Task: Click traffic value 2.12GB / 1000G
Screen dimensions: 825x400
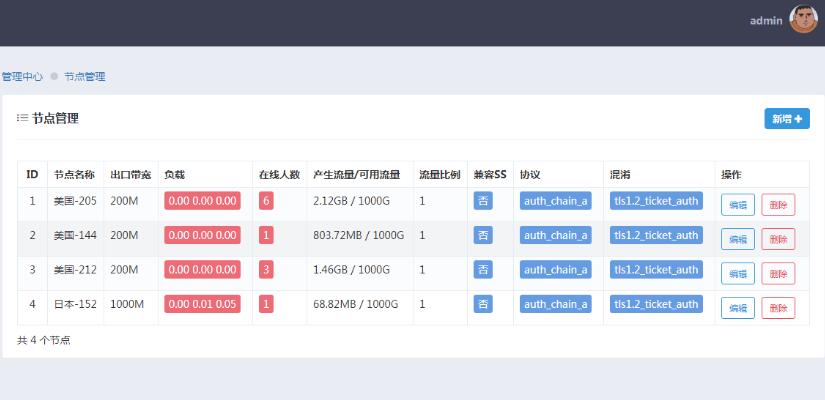Action: pyautogui.click(x=351, y=201)
